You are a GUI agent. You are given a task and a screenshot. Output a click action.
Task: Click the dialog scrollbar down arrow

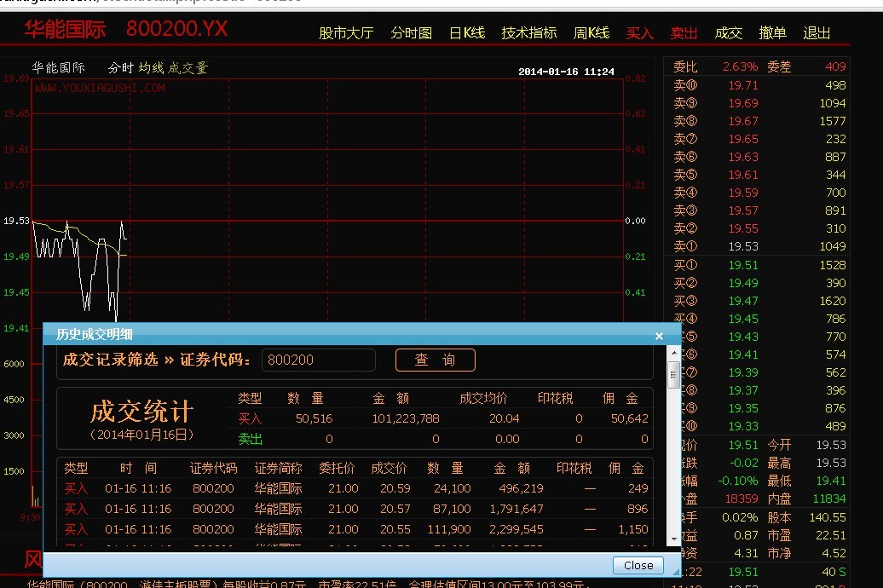pos(673,539)
